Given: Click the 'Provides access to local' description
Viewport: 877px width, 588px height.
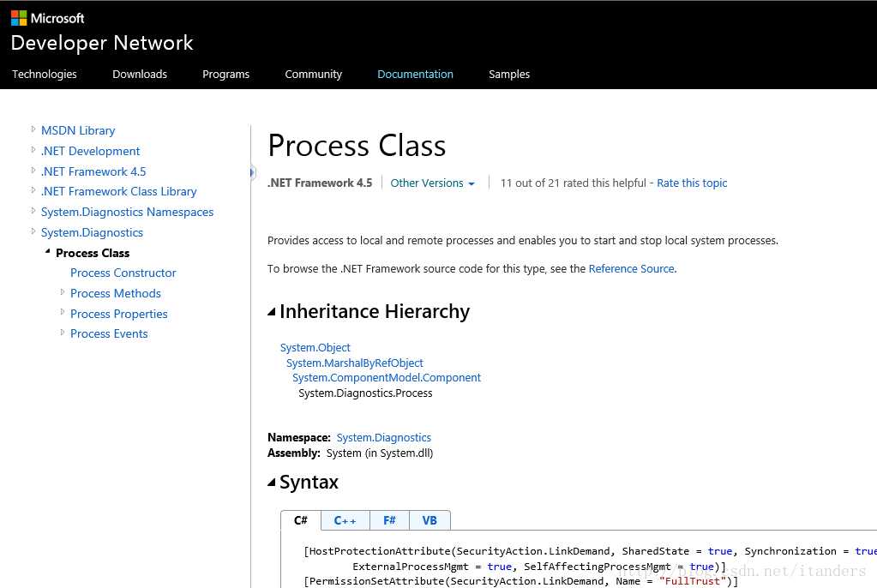Looking at the screenshot, I should tap(523, 241).
